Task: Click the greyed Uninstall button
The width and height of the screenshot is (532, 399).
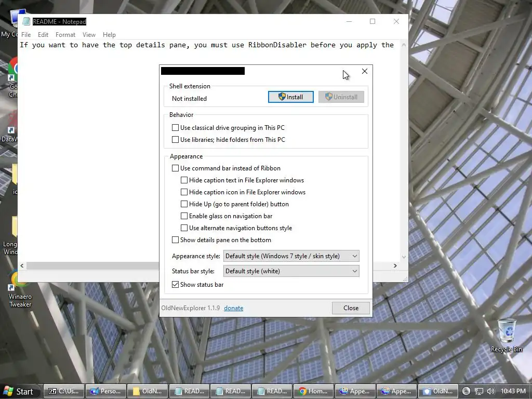Action: pyautogui.click(x=341, y=97)
